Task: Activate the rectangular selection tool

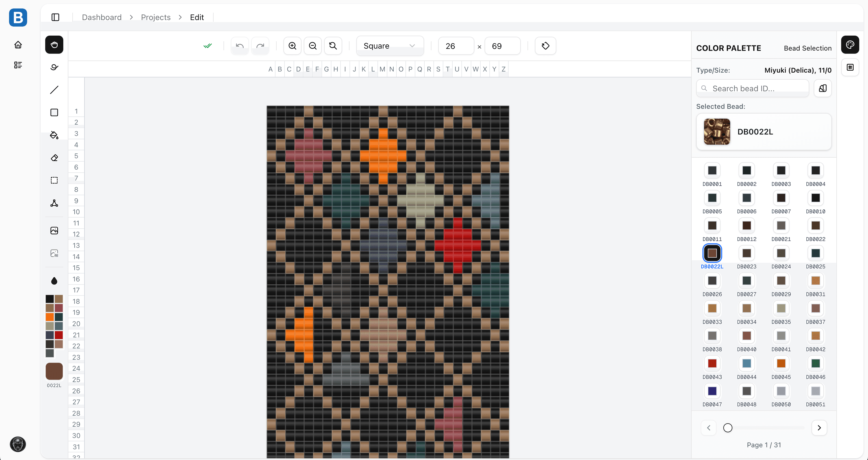Action: pos(54,180)
